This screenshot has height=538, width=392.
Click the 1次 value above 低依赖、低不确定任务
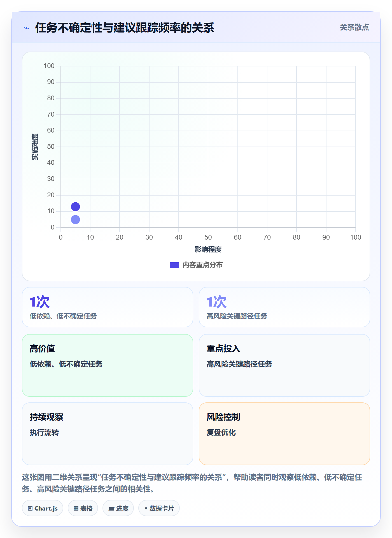pyautogui.click(x=39, y=302)
